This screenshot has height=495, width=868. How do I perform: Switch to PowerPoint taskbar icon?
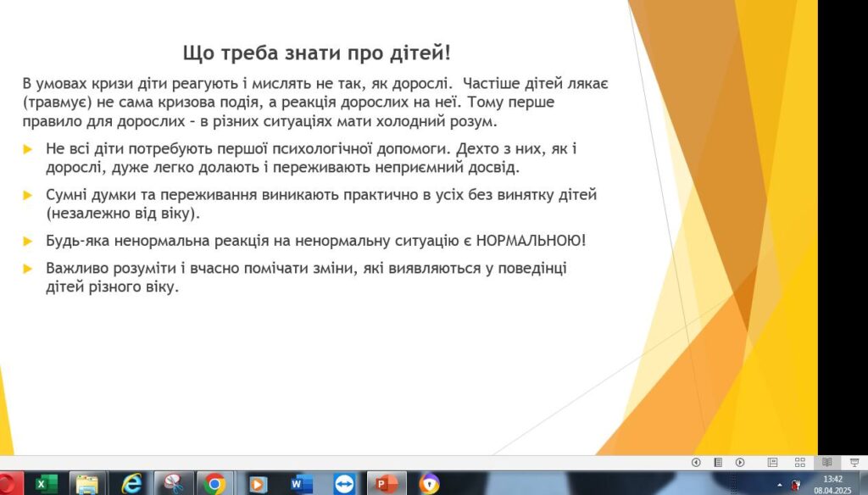[387, 484]
